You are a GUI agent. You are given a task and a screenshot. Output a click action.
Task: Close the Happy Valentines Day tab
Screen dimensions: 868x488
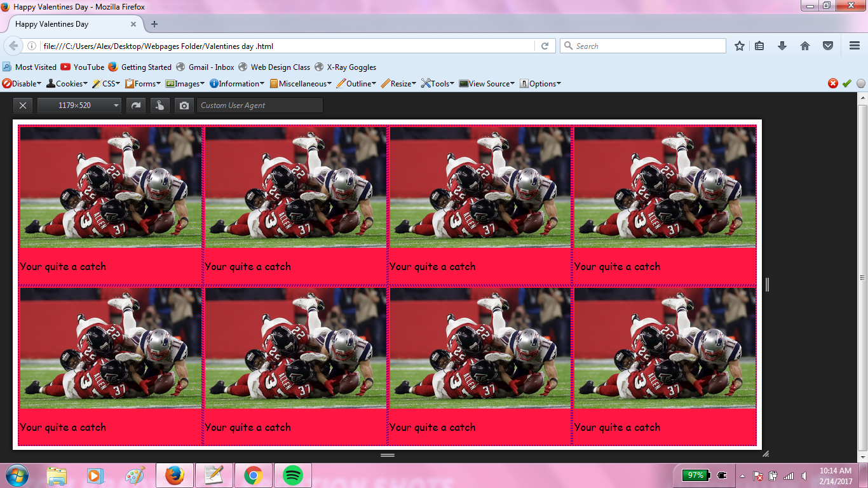133,24
